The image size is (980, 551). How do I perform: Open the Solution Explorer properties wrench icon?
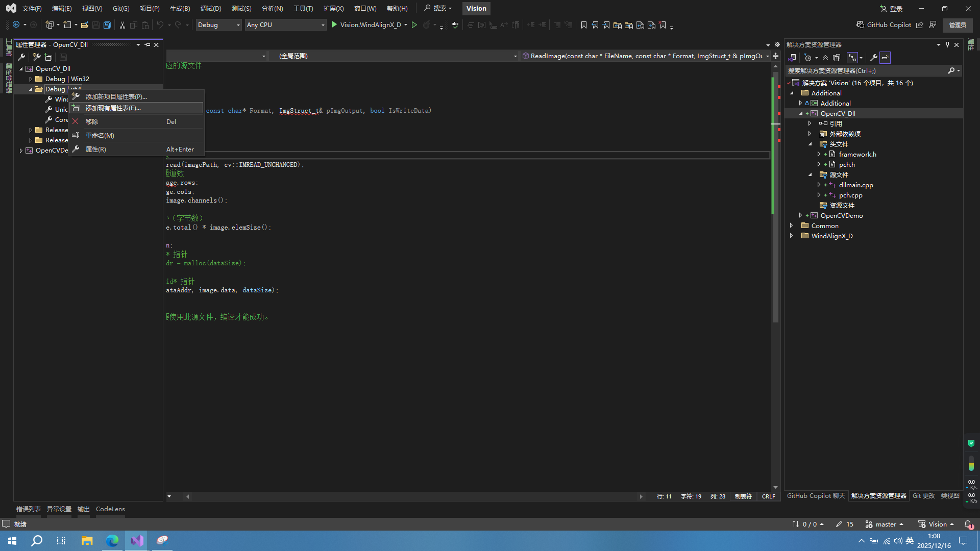873,58
